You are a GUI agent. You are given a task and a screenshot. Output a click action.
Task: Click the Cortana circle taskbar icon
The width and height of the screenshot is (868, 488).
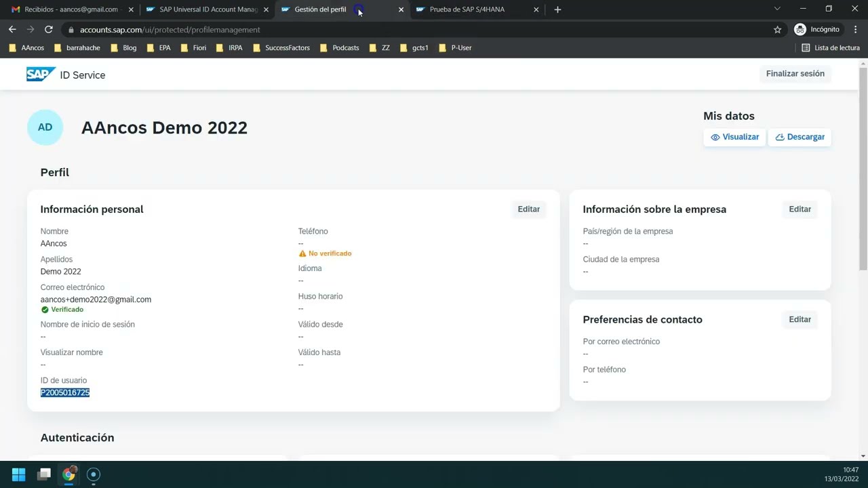tap(94, 474)
